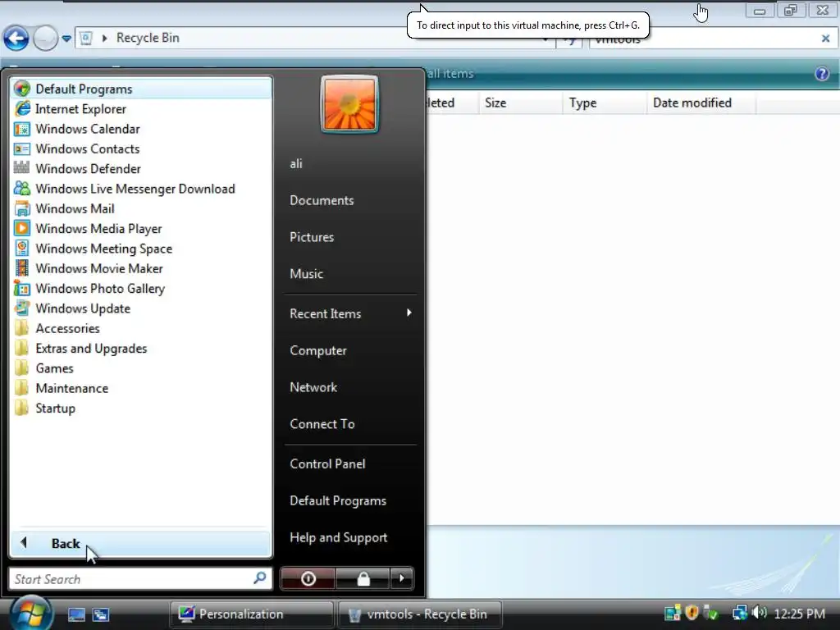Viewport: 840px width, 630px height.
Task: Click the Explorer Forward navigation button
Action: click(x=46, y=39)
